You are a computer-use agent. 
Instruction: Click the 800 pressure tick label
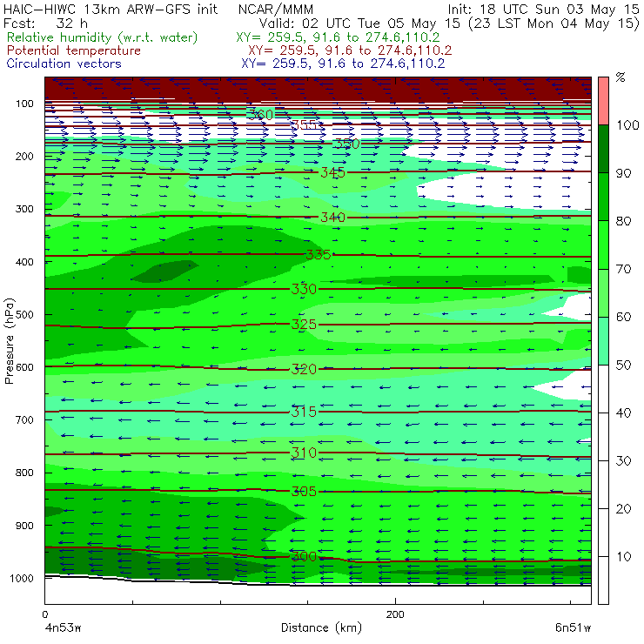coord(24,473)
